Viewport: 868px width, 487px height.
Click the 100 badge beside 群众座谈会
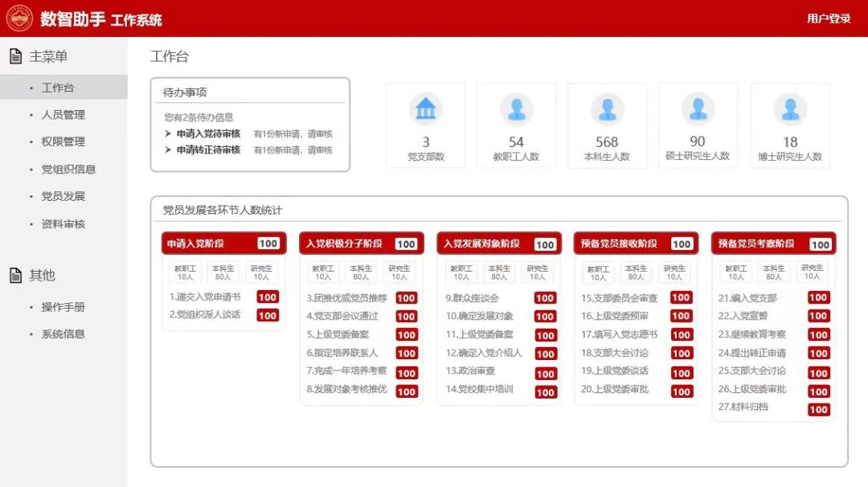click(545, 298)
